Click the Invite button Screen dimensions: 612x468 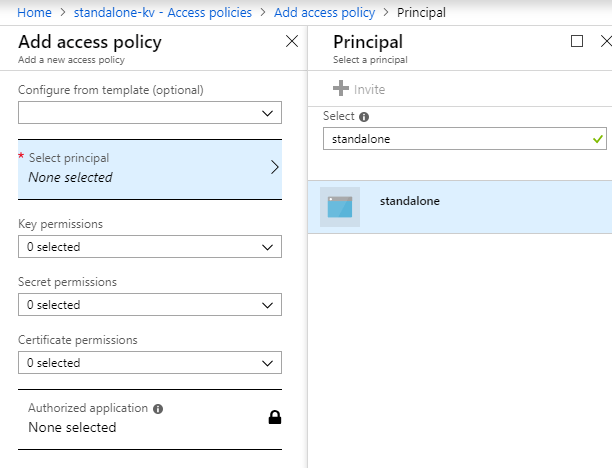click(358, 89)
